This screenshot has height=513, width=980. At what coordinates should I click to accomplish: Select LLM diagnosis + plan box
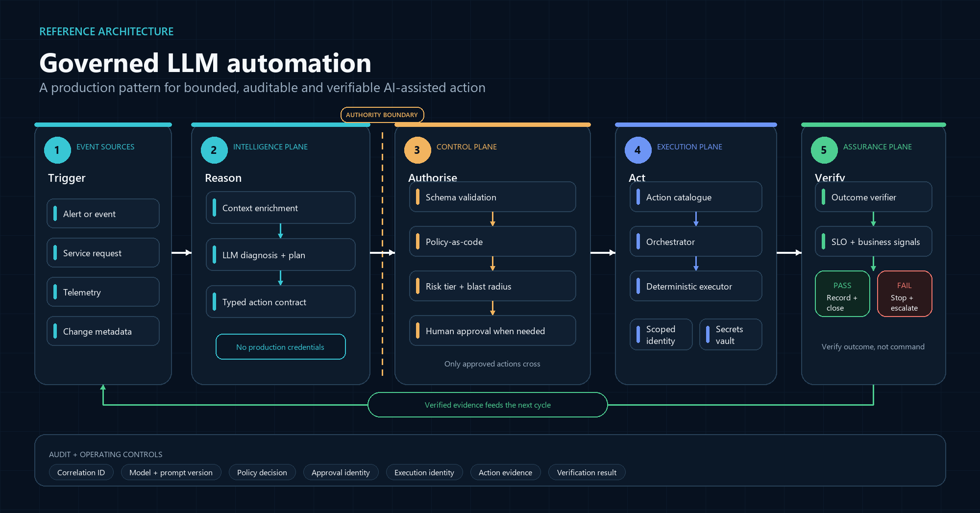(x=281, y=255)
